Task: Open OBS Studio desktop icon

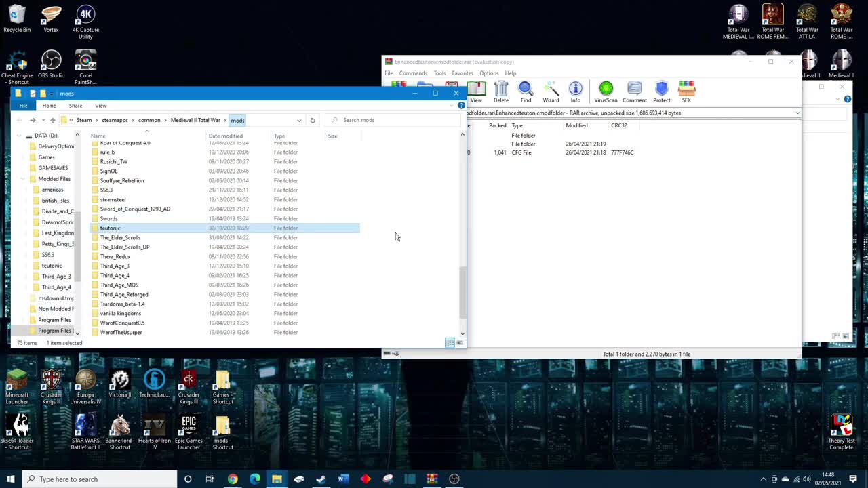Action: pyautogui.click(x=51, y=64)
